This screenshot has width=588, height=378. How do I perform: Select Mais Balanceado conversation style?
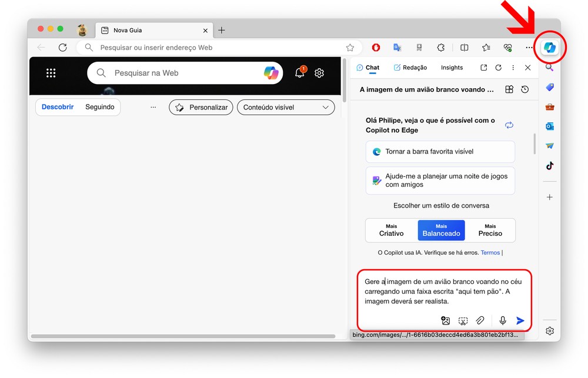(x=441, y=230)
